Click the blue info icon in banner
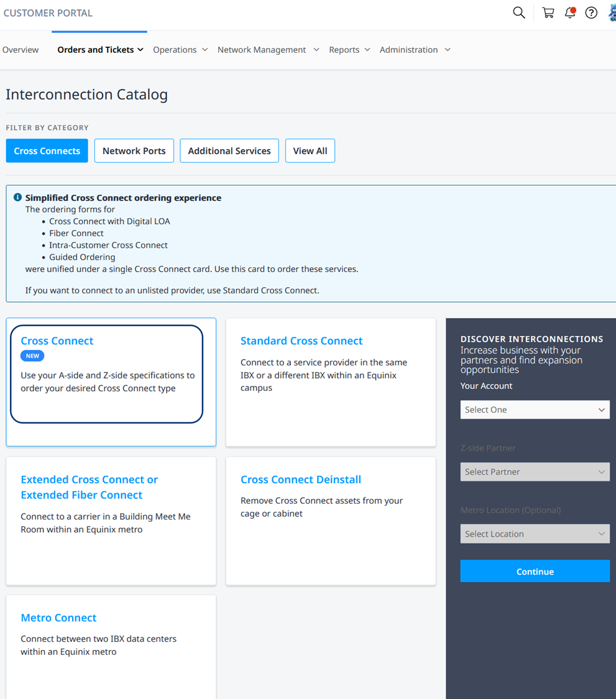The height and width of the screenshot is (699, 616). (17, 197)
